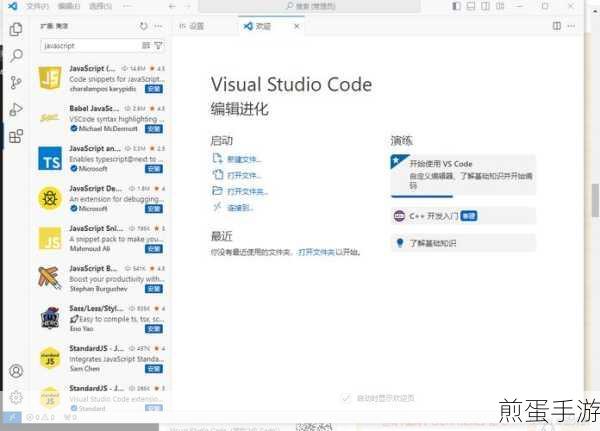600x431 pixels.
Task: Show errors and warnings in status bar
Action: point(40,417)
